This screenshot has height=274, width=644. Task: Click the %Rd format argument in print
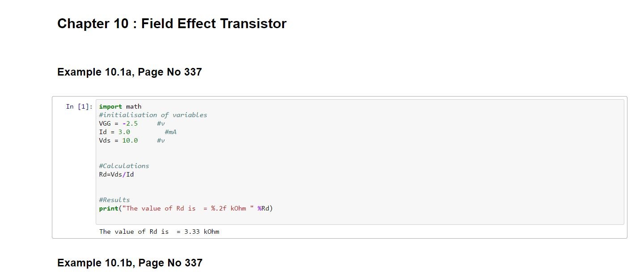(x=264, y=208)
